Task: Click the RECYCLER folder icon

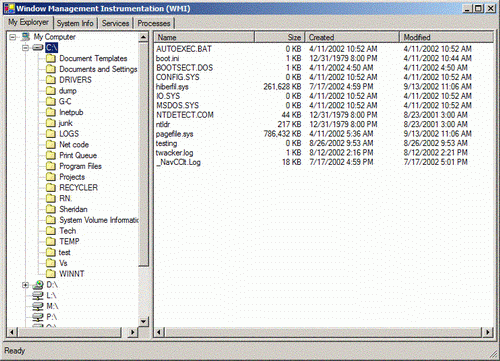Action: [51, 188]
